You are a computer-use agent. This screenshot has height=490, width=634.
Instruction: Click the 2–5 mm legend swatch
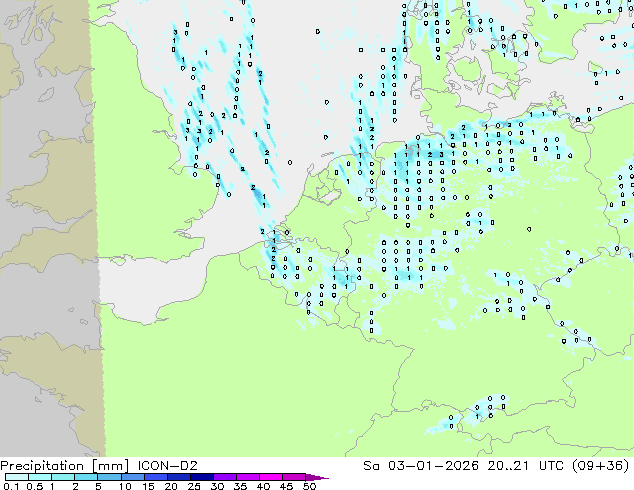click(86, 477)
